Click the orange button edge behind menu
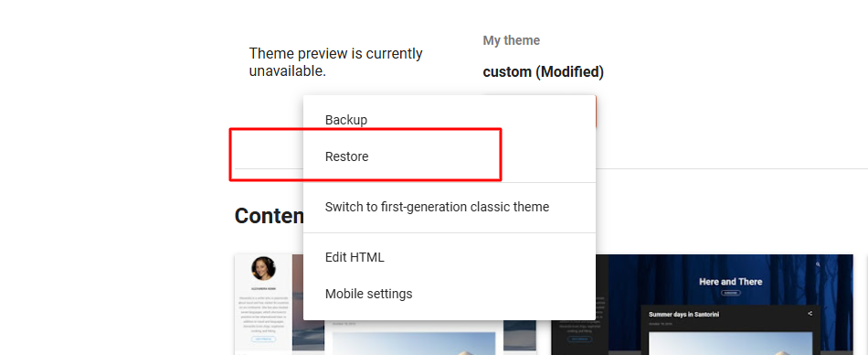 pos(596,112)
